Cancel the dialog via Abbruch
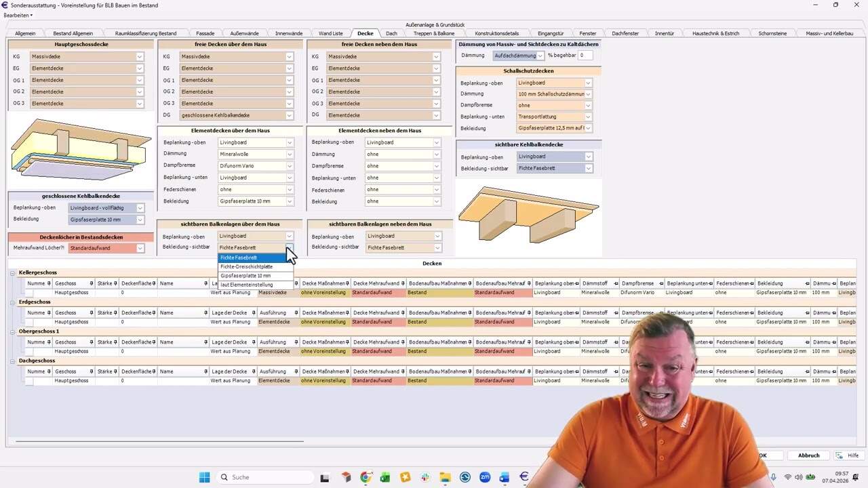 coord(808,455)
